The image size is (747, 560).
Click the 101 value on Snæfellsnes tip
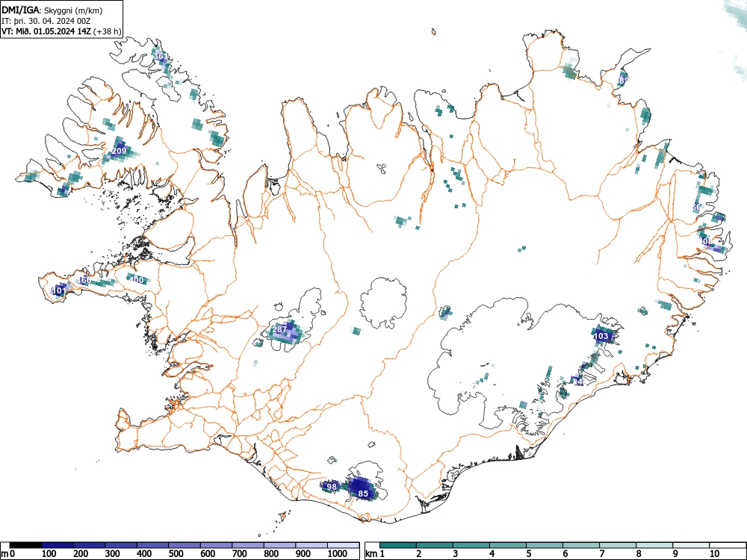coord(59,290)
